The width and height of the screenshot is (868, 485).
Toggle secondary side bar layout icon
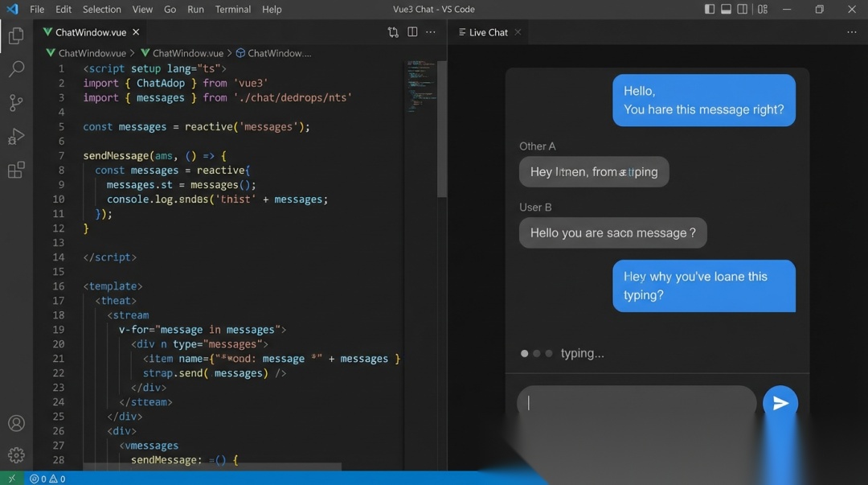coord(743,9)
